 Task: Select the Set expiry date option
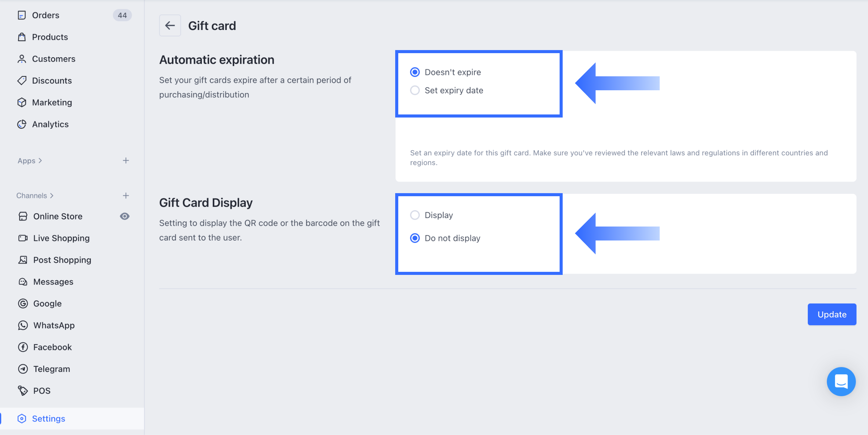point(415,90)
